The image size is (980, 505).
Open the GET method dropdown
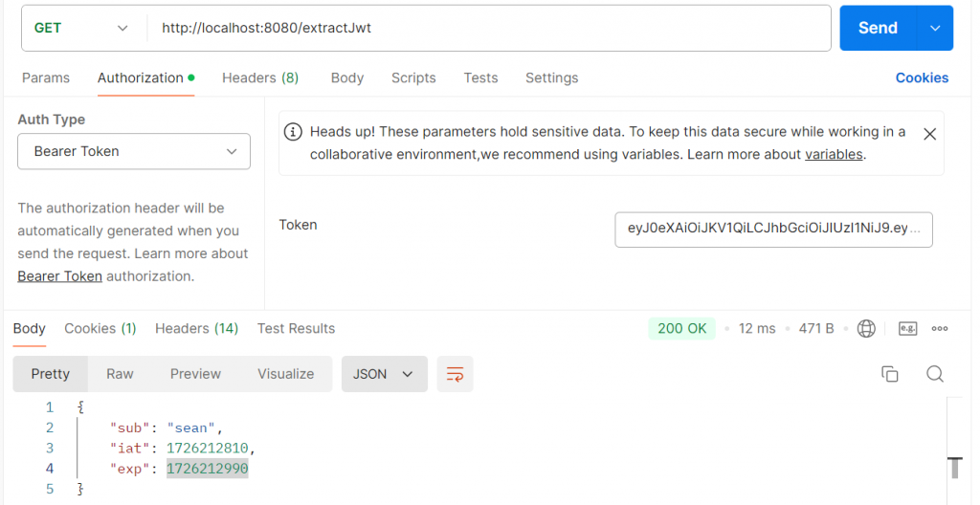click(81, 28)
